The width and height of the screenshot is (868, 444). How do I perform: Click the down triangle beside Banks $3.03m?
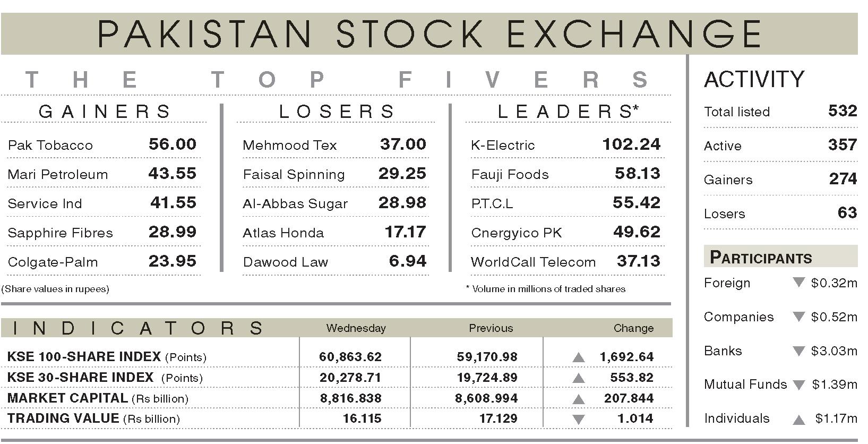pos(798,351)
